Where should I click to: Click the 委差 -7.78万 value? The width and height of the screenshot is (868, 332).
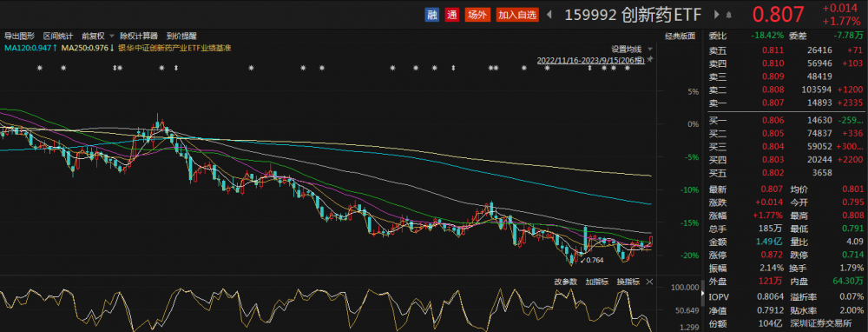pyautogui.click(x=849, y=36)
